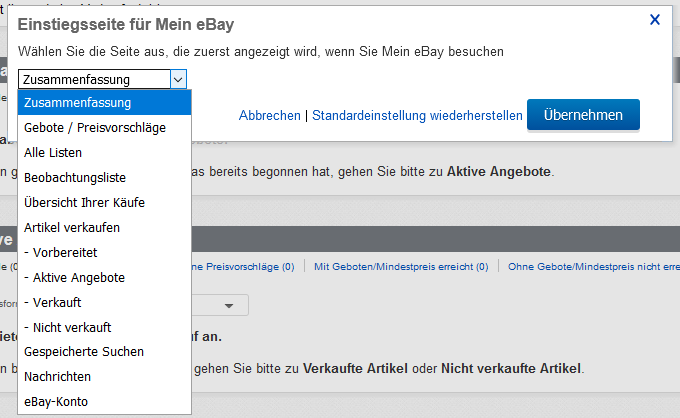Click Standardeinstellung wiederherstellen link
This screenshot has width=680, height=418.
click(x=417, y=116)
